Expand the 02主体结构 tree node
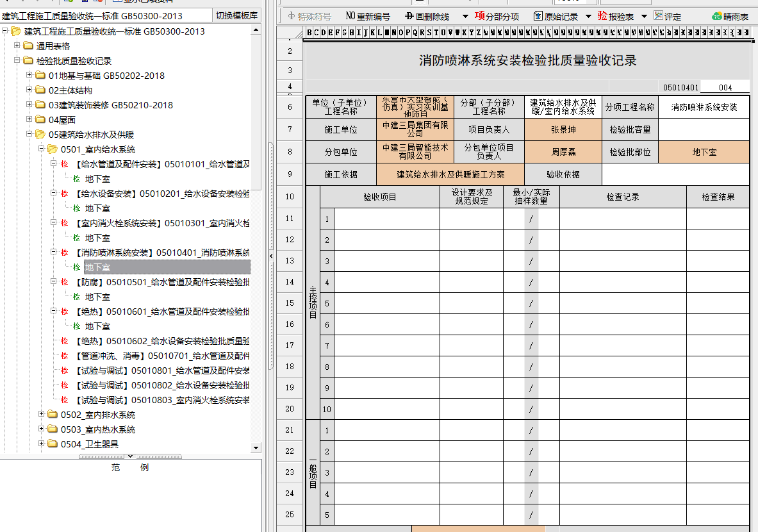 pyautogui.click(x=29, y=90)
